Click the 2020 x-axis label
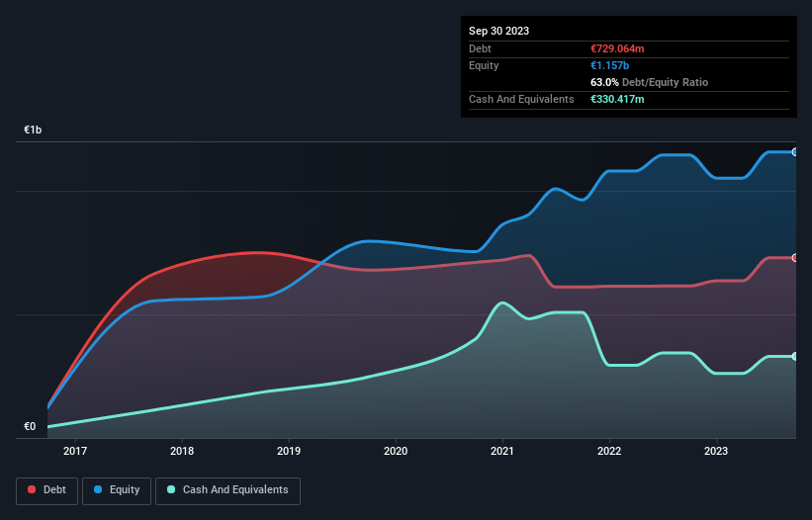This screenshot has width=812, height=520. pos(396,451)
